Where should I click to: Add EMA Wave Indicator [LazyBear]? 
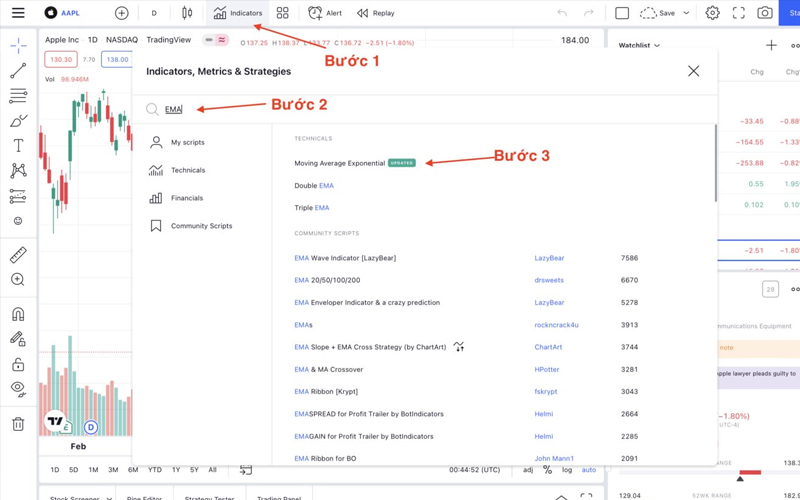point(345,258)
